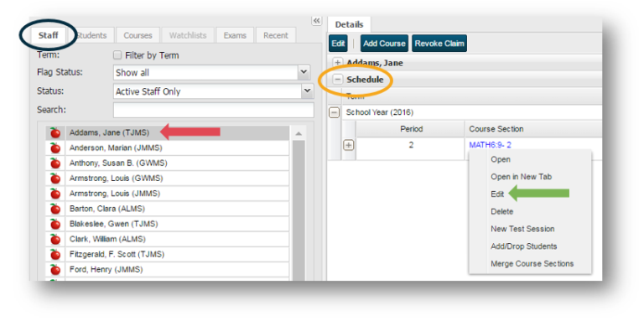The image size is (644, 321).
Task: Select Addams, Jane (TJMS) in staff list
Action: click(177, 133)
